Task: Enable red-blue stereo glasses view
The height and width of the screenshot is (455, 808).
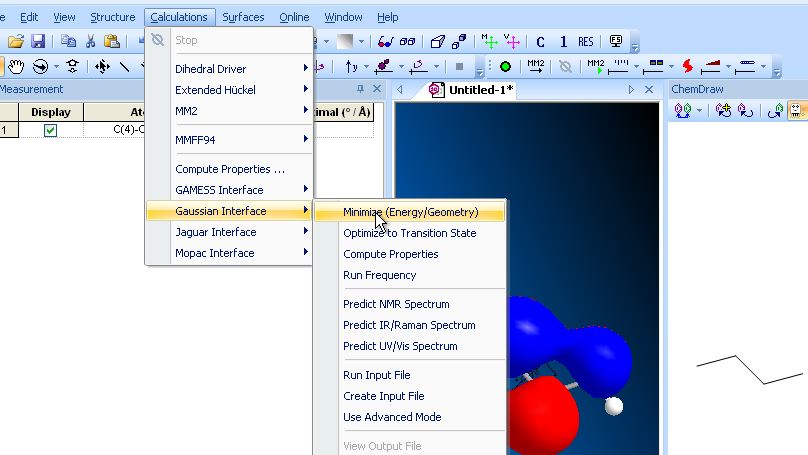Action: [x=385, y=41]
